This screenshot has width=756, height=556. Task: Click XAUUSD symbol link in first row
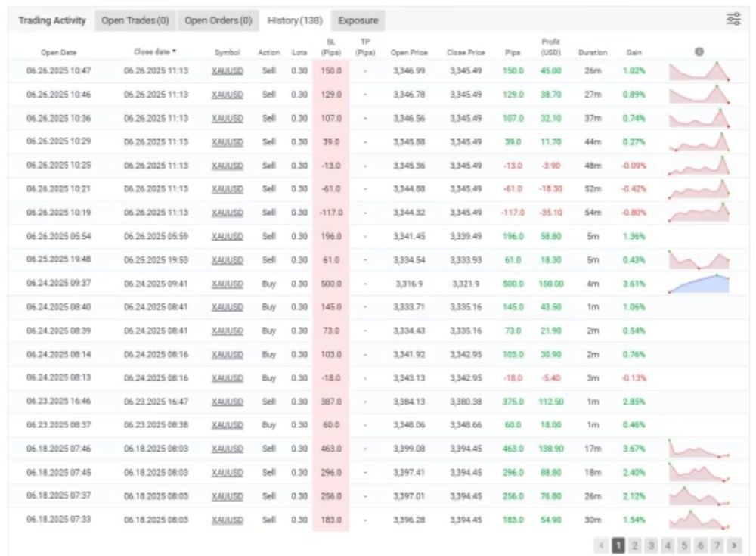pyautogui.click(x=227, y=71)
